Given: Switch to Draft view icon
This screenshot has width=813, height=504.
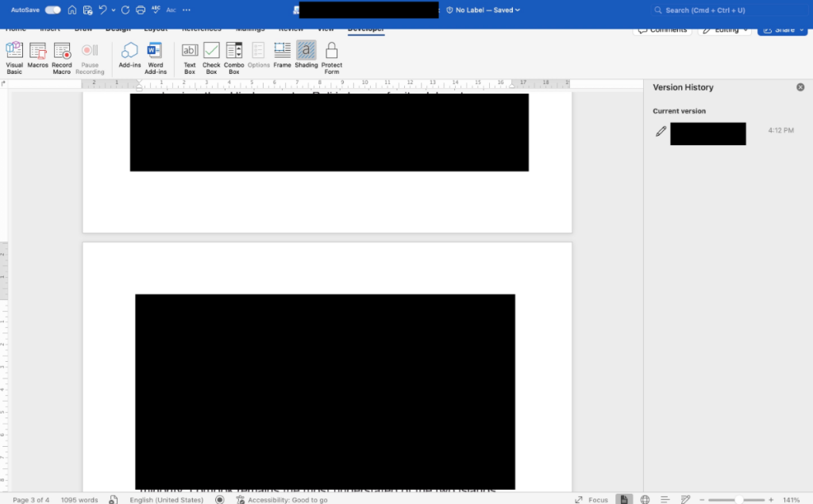Looking at the screenshot, I should point(685,500).
